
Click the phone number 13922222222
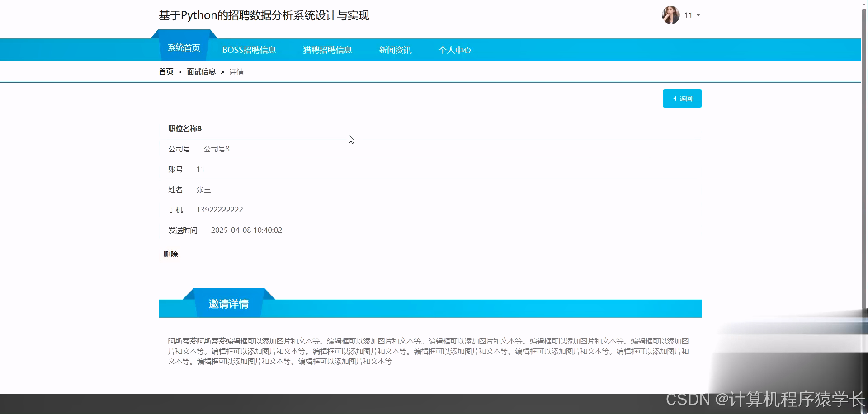tap(220, 210)
